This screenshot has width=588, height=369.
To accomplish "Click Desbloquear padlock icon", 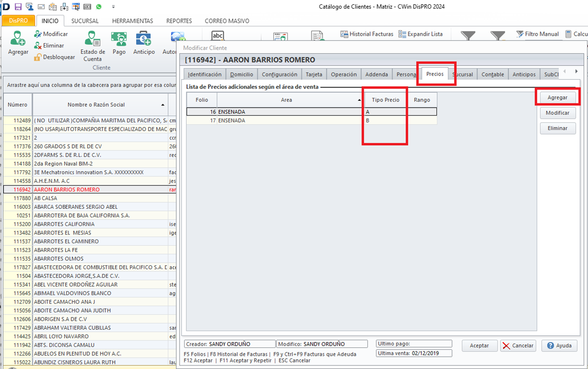I will point(37,57).
